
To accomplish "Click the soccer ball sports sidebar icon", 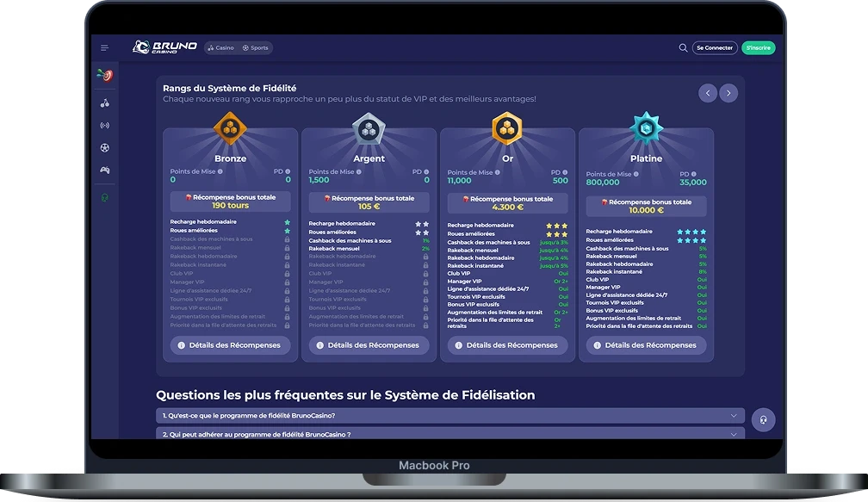I will [x=105, y=148].
